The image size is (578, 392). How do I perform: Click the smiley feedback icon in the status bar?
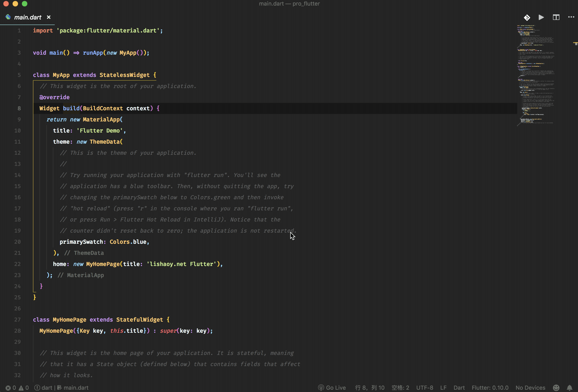point(556,388)
